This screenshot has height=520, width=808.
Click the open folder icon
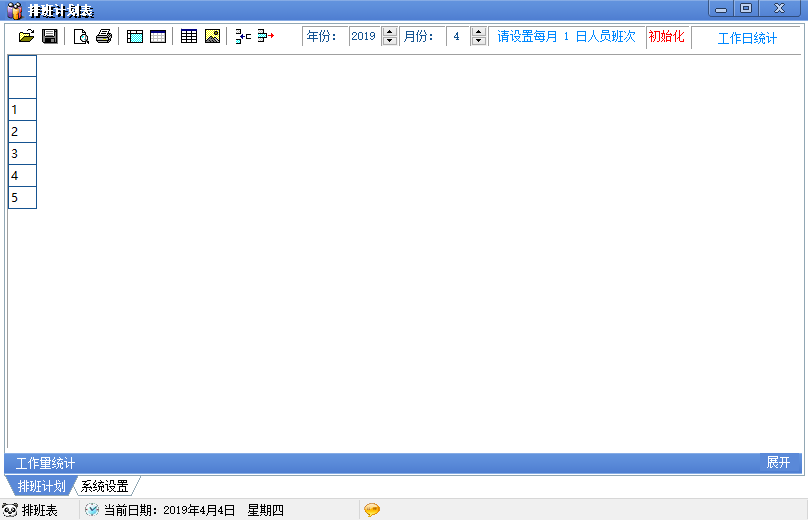coord(27,37)
